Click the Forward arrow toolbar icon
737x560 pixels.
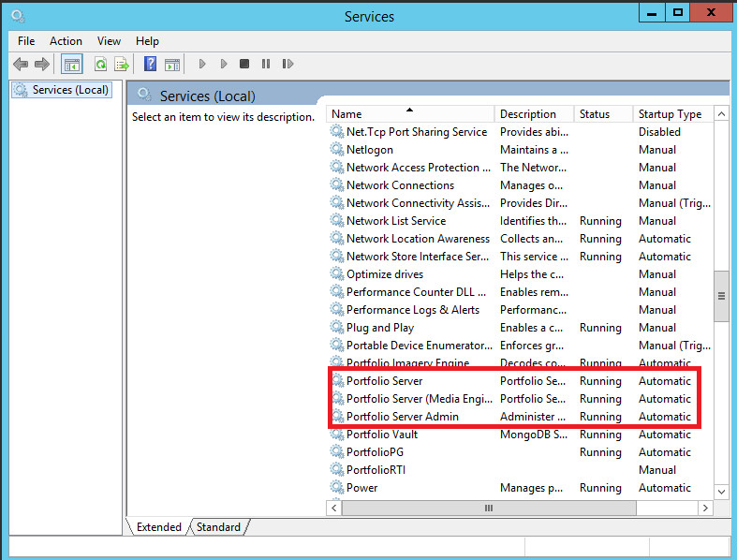42,64
